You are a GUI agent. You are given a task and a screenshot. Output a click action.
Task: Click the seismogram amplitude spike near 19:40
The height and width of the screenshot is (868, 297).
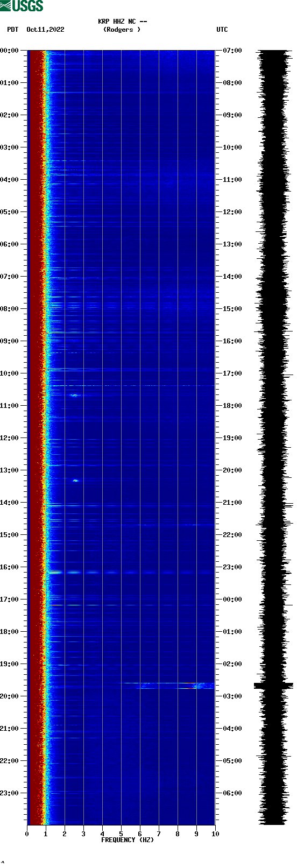pyautogui.click(x=273, y=686)
